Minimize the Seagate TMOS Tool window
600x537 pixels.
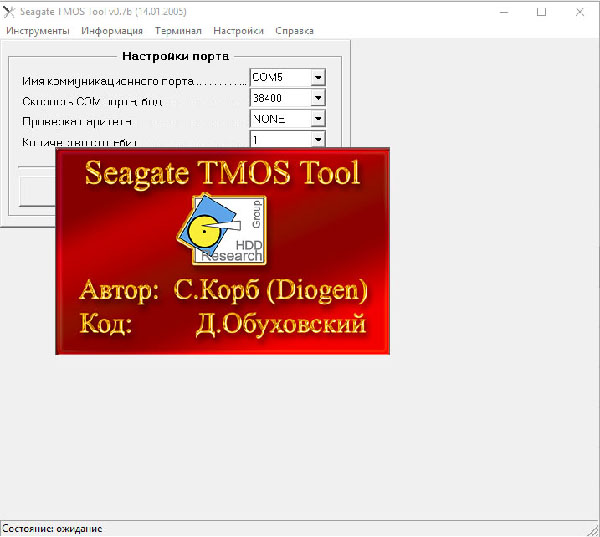click(504, 12)
